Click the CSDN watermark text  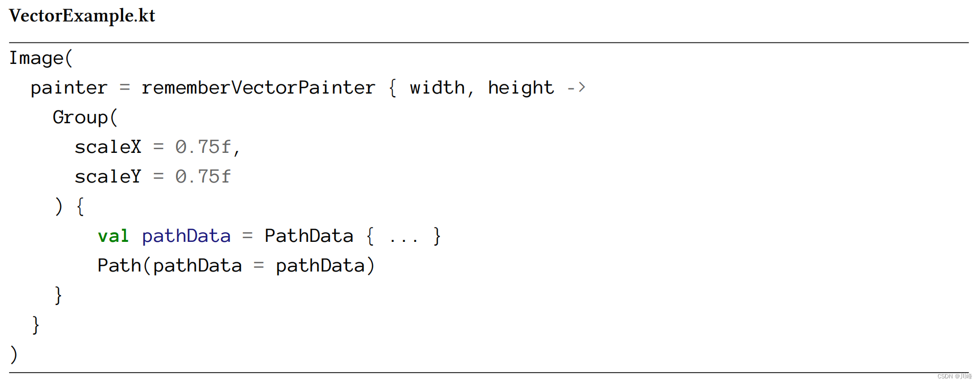coord(954,376)
